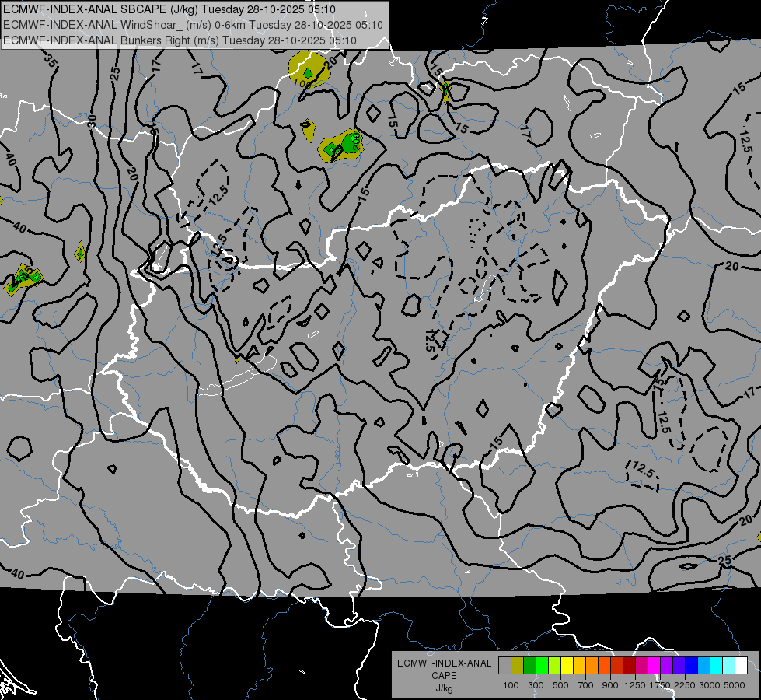This screenshot has height=700, width=761.
Task: Select the olive swatch starting at 100
Action: coord(518,666)
